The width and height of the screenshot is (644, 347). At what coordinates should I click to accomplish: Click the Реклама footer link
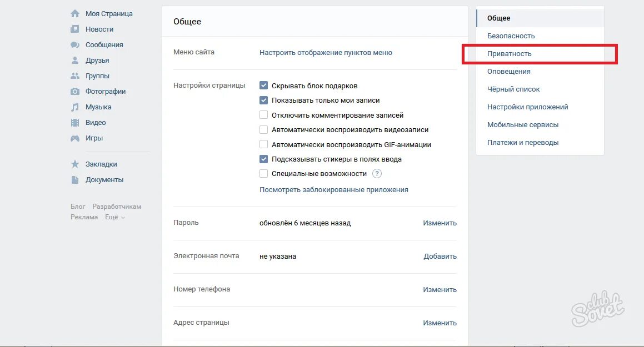click(x=84, y=217)
